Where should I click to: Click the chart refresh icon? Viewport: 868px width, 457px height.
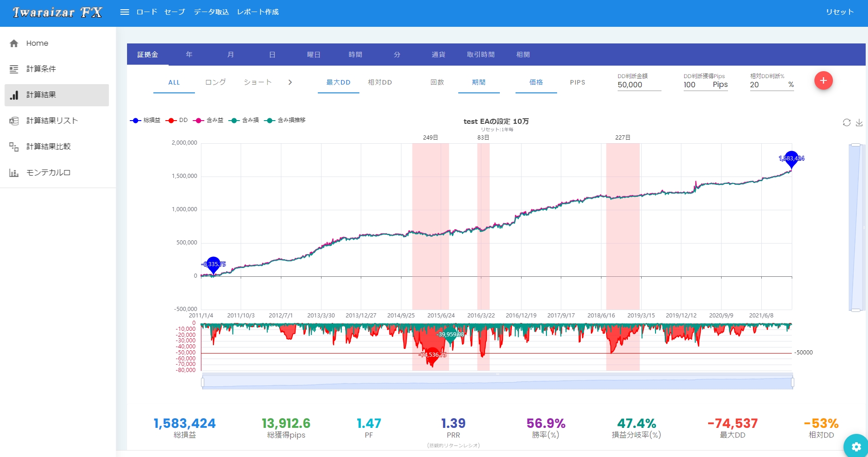(x=846, y=122)
